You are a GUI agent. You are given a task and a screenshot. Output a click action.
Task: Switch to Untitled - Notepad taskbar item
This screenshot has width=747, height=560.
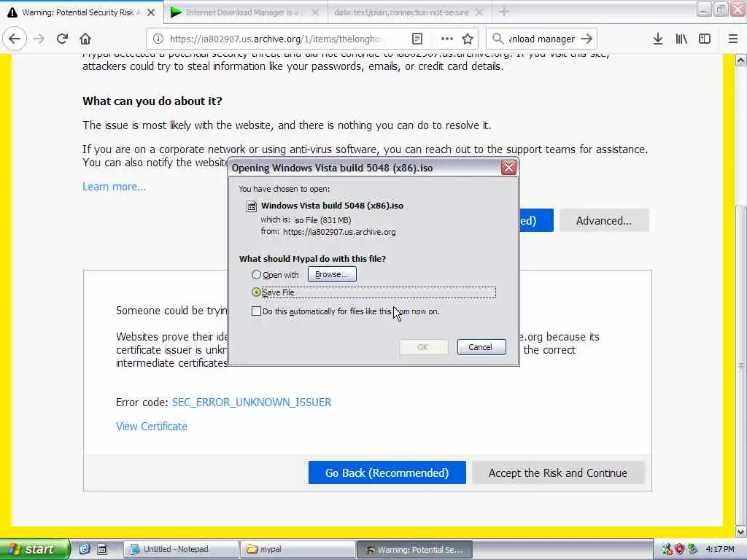coord(181,549)
